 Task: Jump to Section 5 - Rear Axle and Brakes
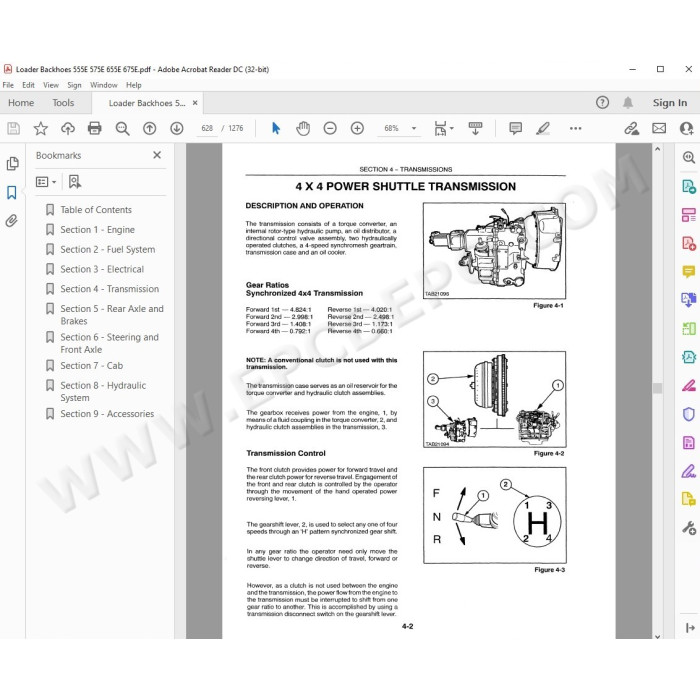(x=112, y=315)
